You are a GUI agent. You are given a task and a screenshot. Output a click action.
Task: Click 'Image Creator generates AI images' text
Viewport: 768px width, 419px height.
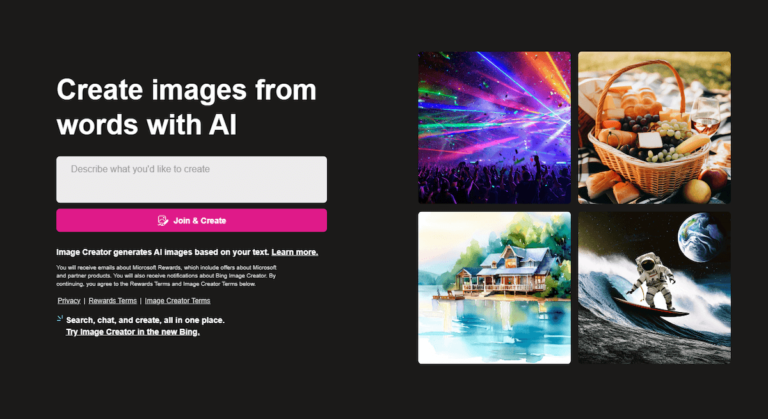pyautogui.click(x=163, y=252)
